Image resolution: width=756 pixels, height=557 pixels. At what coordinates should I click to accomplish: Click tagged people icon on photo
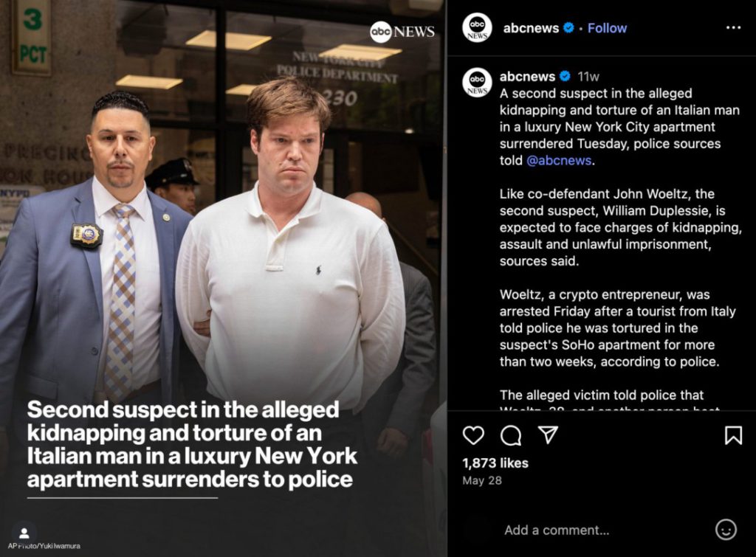24,533
